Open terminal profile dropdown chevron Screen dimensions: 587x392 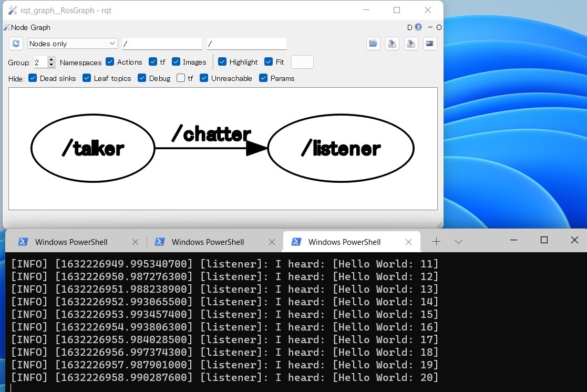(458, 242)
